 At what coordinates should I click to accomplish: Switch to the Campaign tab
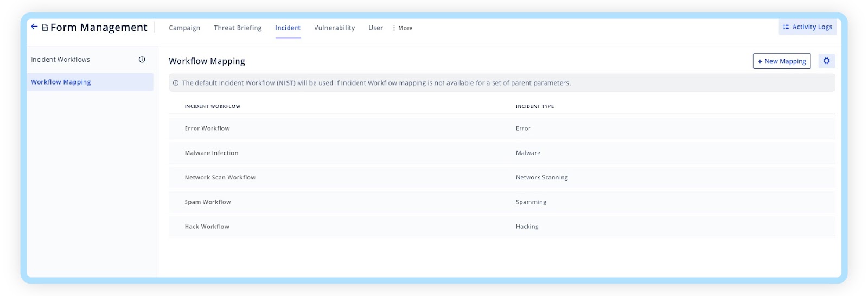(x=184, y=28)
